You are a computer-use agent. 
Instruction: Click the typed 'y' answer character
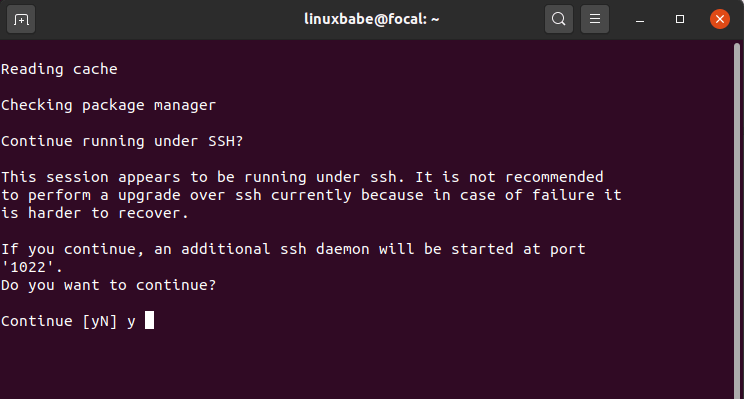(131, 322)
